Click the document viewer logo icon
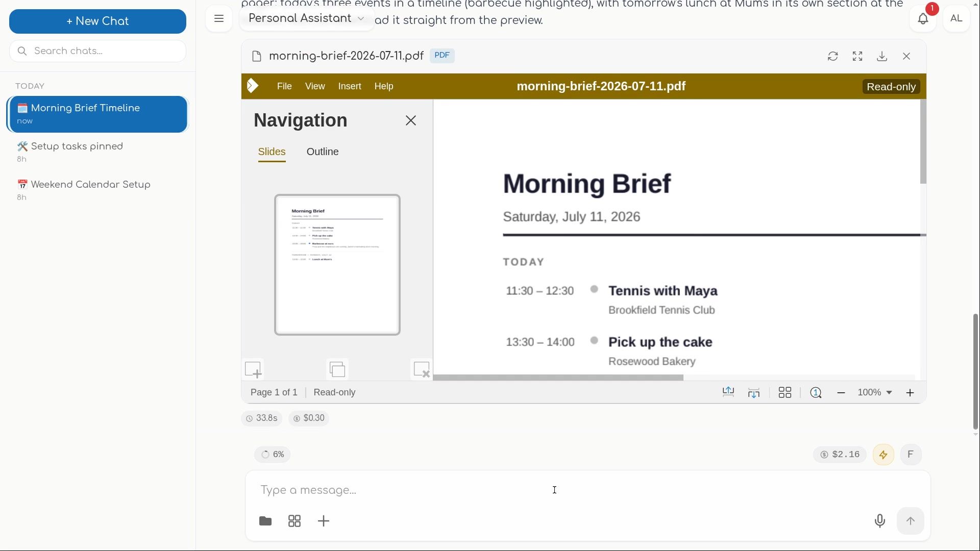Image resolution: width=980 pixels, height=551 pixels. 253,86
